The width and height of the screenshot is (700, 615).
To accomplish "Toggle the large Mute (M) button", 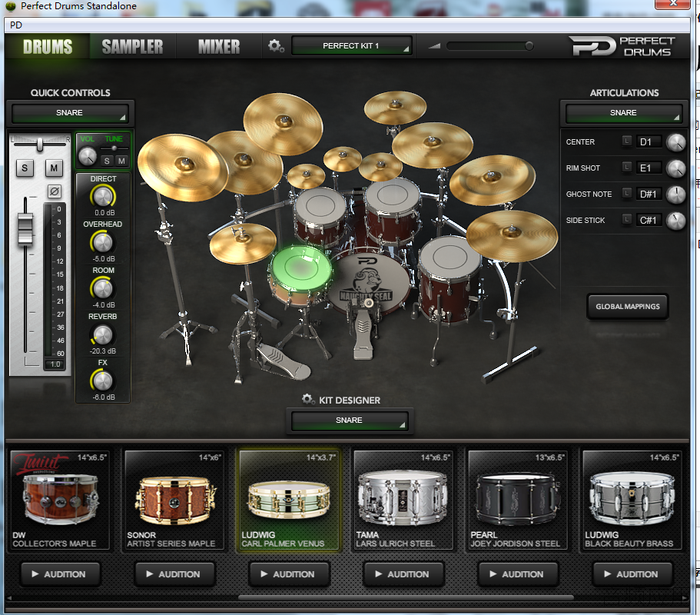I will click(x=54, y=168).
